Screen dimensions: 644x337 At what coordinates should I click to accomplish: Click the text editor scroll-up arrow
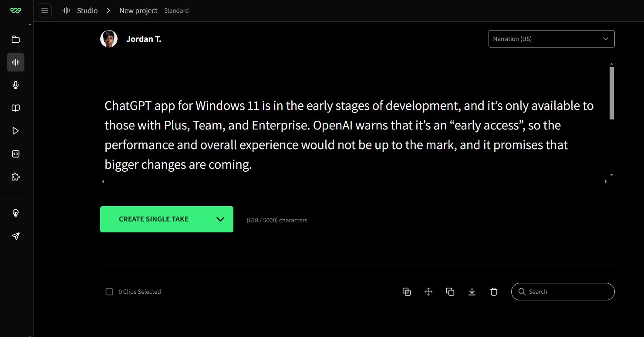(612, 64)
